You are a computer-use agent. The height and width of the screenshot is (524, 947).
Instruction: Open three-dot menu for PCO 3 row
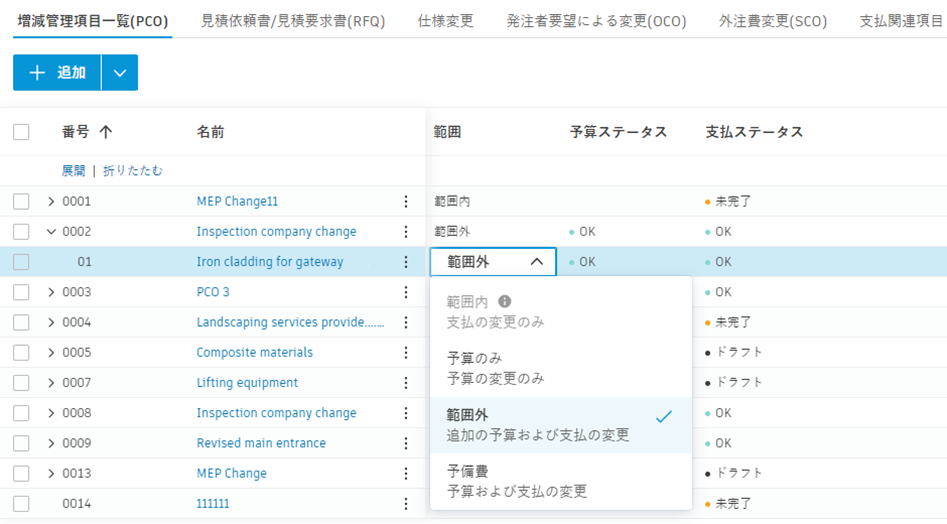(406, 292)
